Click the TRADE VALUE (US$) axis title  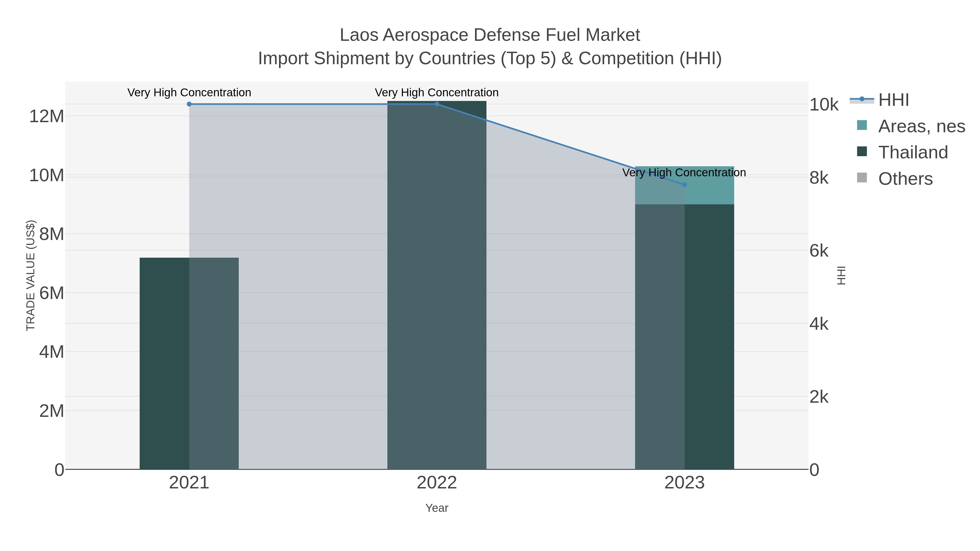coord(30,275)
